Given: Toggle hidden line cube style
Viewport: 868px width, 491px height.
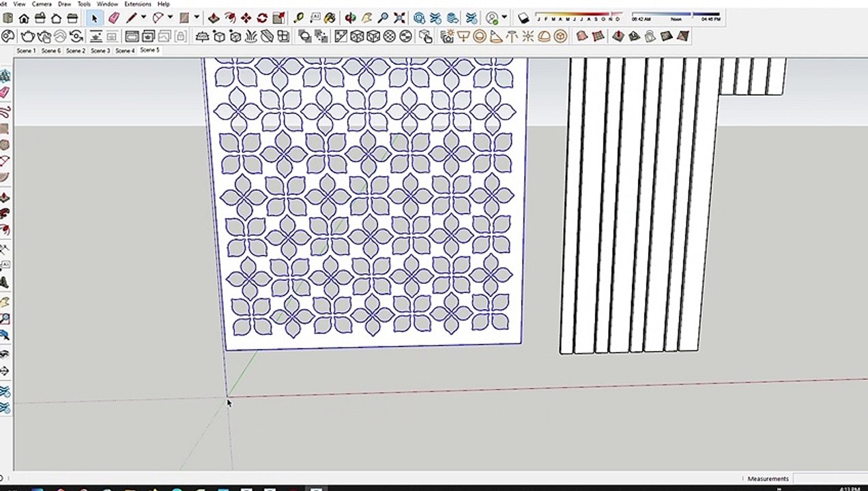Looking at the screenshot, I should click(x=373, y=36).
